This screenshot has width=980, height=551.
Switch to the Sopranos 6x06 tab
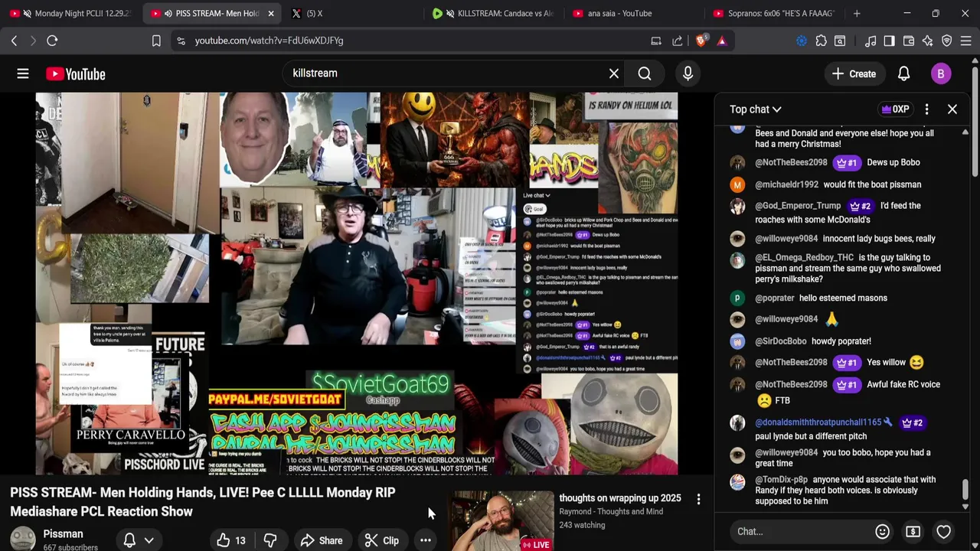[775, 13]
